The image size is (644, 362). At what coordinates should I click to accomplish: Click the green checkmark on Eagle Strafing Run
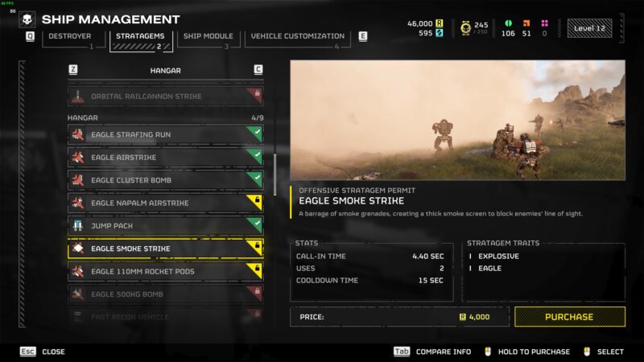(257, 132)
